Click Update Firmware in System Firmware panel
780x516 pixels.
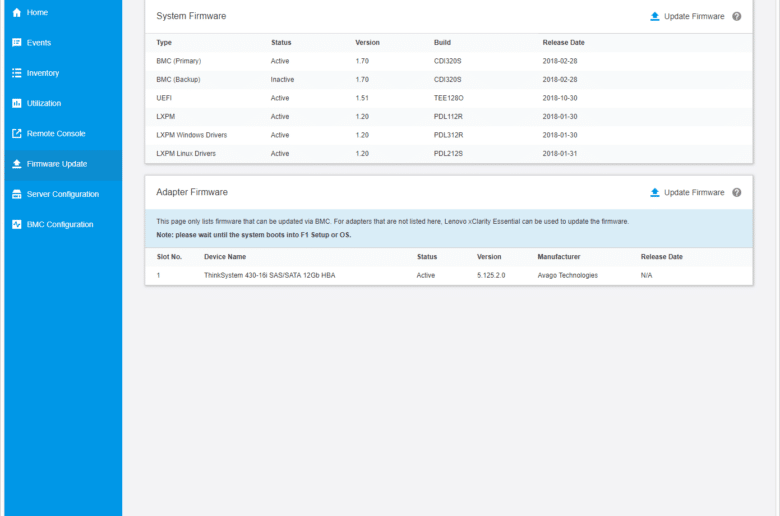(694, 16)
